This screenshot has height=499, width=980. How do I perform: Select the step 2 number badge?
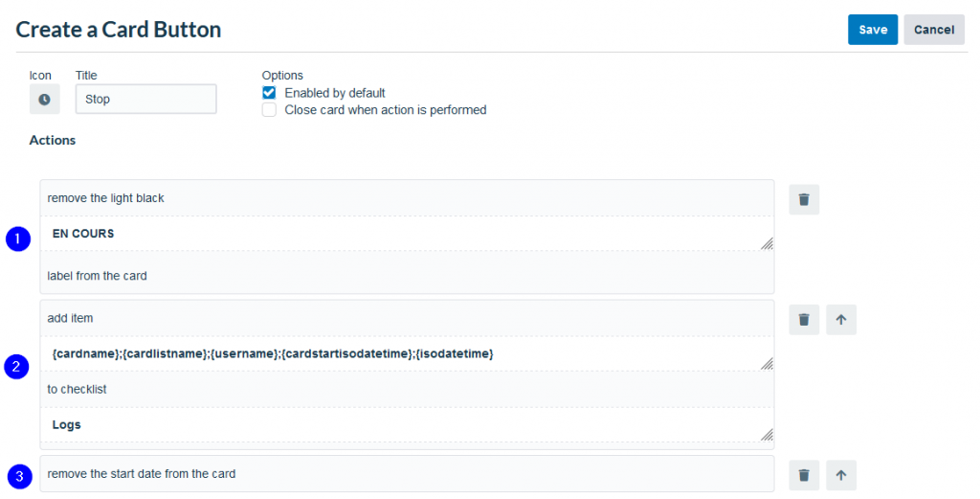[x=17, y=367]
